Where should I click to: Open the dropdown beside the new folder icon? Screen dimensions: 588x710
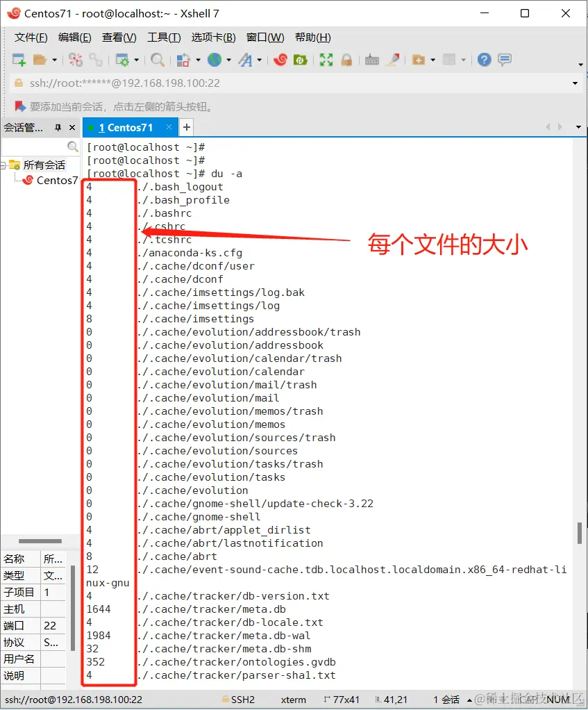[x=433, y=60]
